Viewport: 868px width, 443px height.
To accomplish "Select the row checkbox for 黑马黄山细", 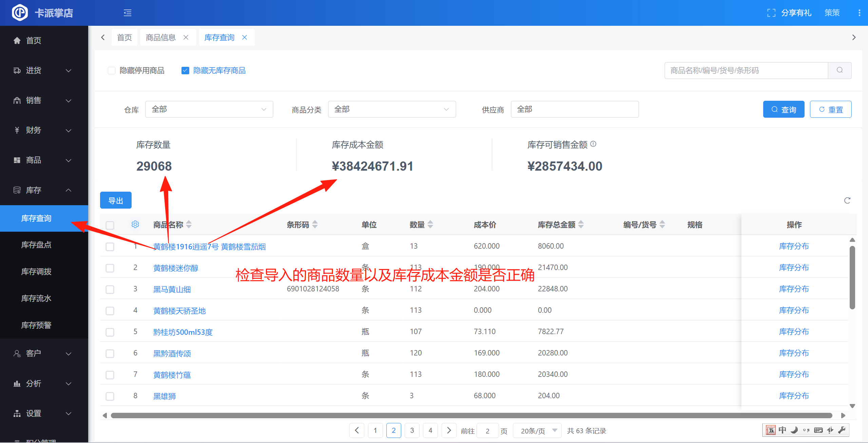I will [x=110, y=289].
